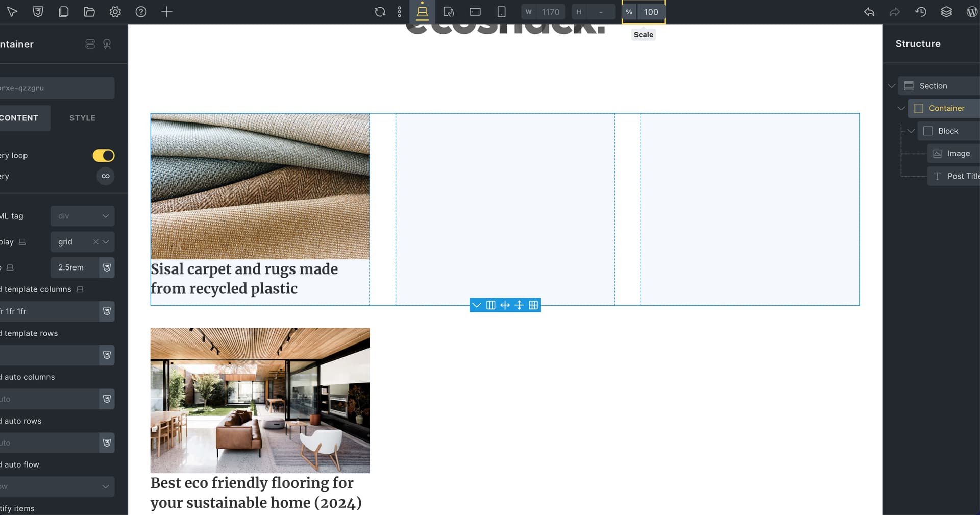Screen dimensions: 980x515
Task: Undo the last change
Action: tap(869, 12)
